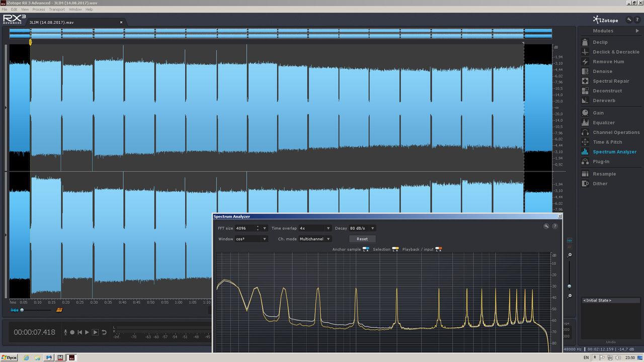Open the Transport menu
The height and width of the screenshot is (362, 644).
pos(57,10)
